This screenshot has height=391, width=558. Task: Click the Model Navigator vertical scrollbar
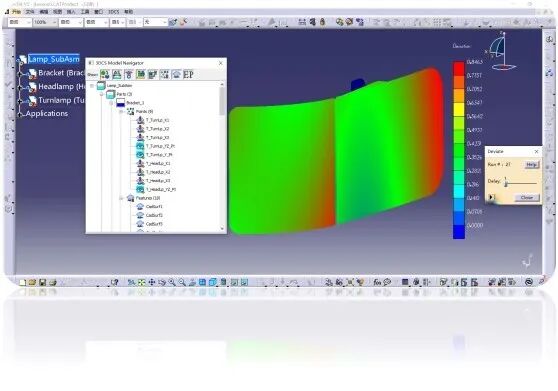pyautogui.click(x=222, y=157)
